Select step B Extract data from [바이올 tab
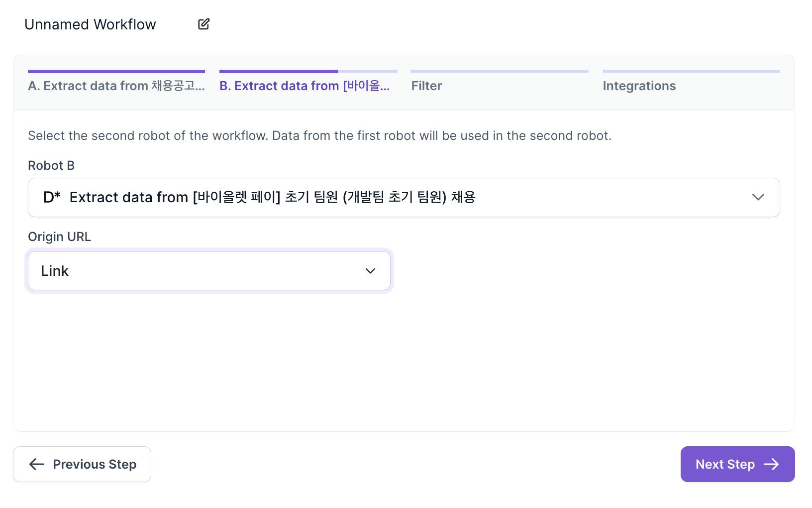Image resolution: width=812 pixels, height=508 pixels. coord(308,82)
